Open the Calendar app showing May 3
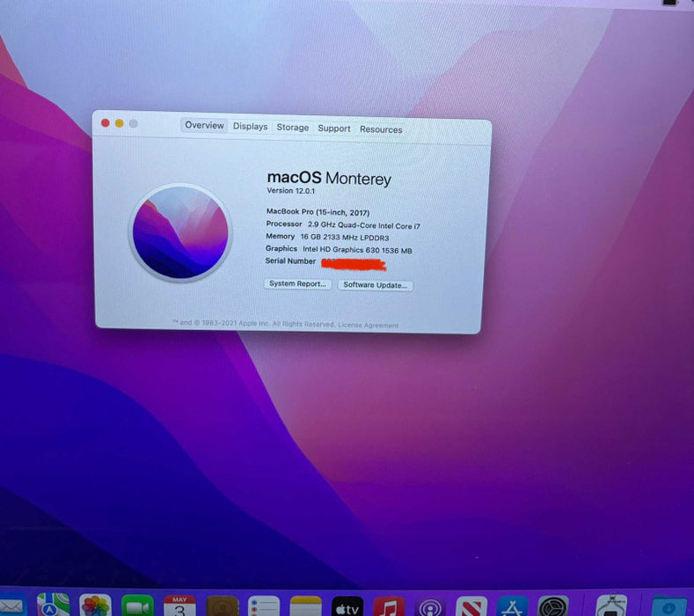This screenshot has width=694, height=616. [179, 605]
